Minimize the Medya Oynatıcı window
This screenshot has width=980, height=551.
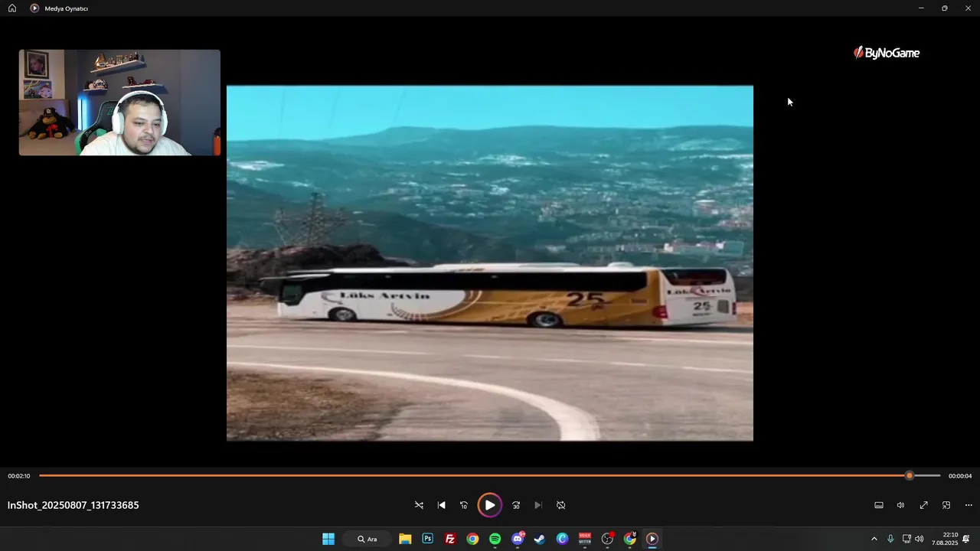(x=921, y=8)
